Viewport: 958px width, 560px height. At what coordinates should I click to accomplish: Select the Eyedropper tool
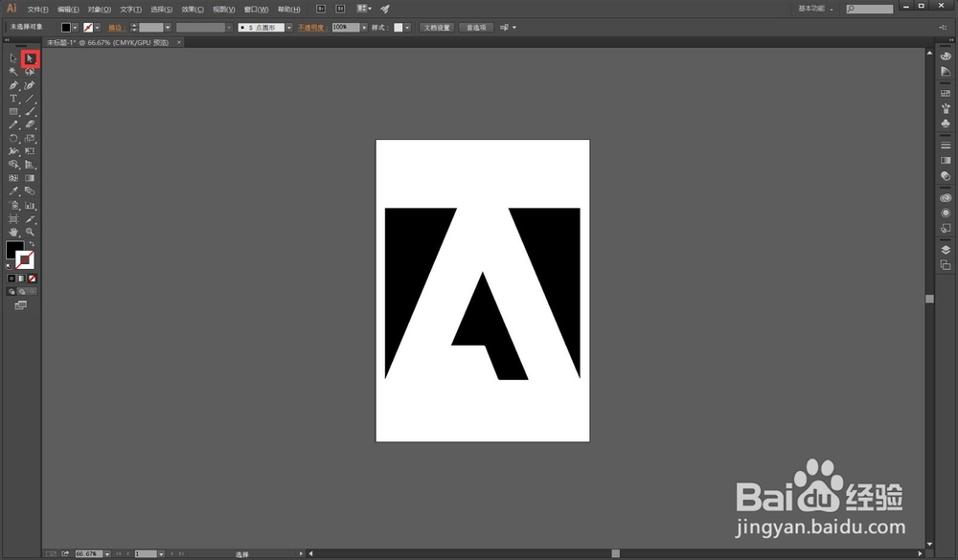pos(12,191)
